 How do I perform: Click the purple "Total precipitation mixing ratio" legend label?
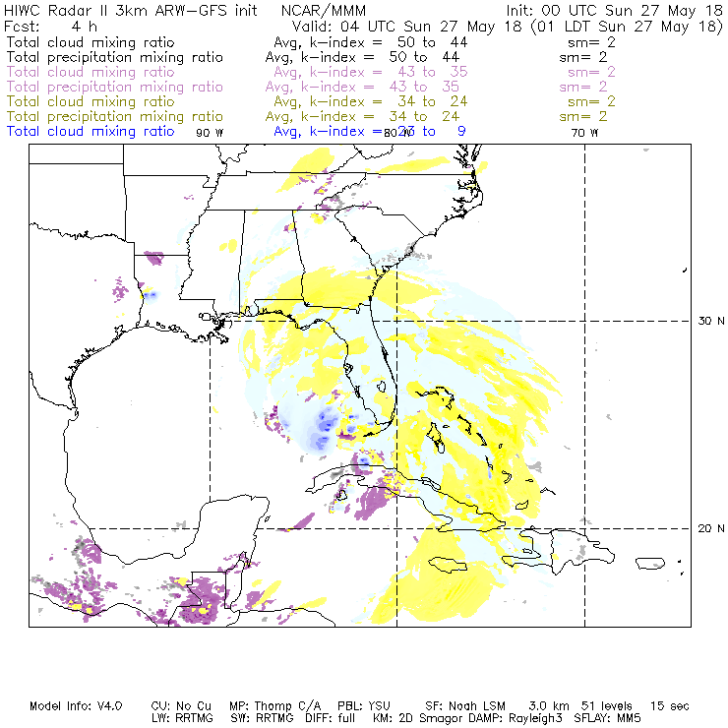[x=115, y=88]
